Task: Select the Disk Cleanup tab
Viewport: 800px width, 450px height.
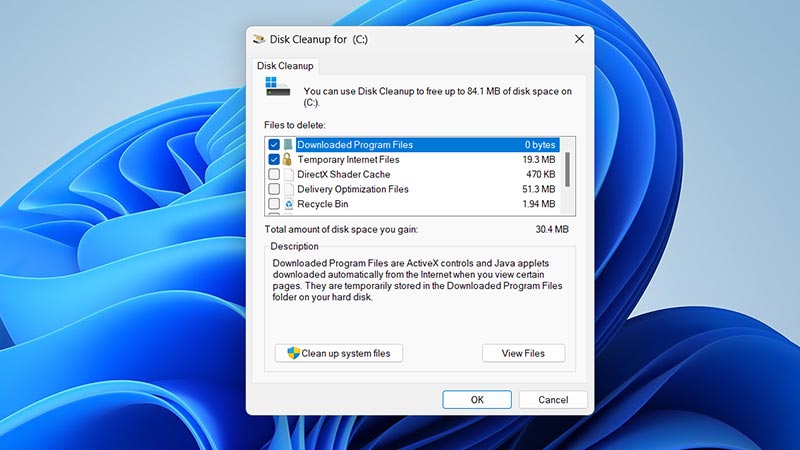Action: (x=285, y=66)
